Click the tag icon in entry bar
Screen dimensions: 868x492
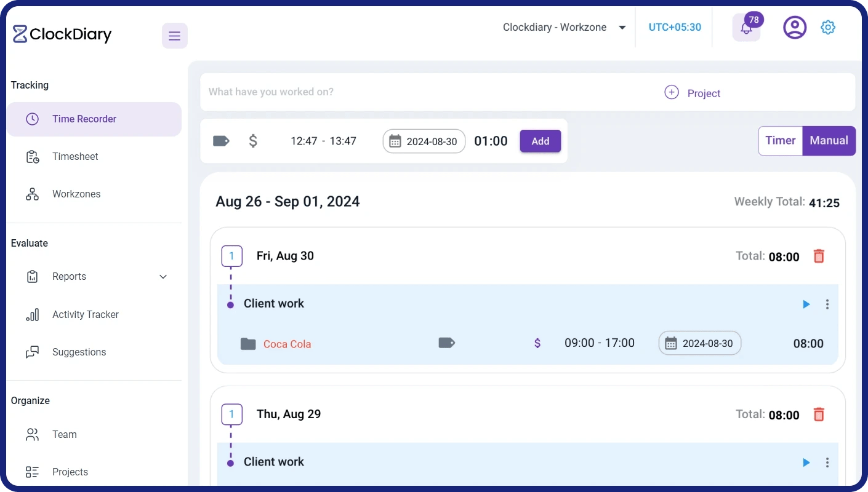pos(221,141)
